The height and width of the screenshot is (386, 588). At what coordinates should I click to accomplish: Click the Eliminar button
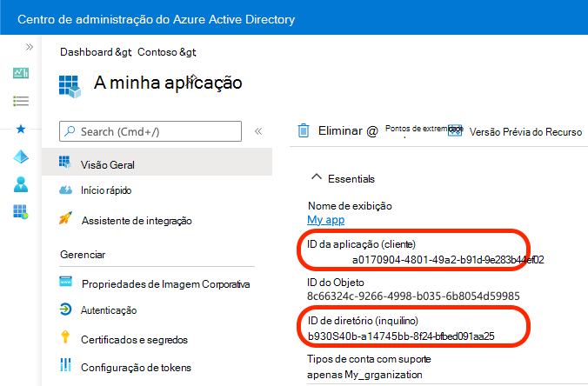pos(340,130)
